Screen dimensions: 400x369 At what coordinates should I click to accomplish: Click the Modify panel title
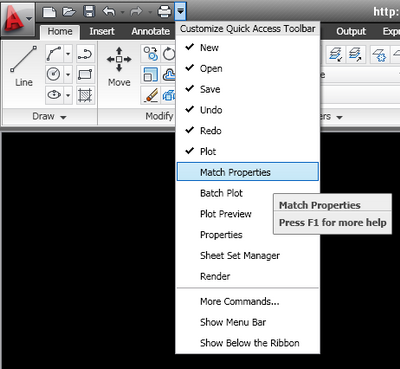tap(159, 116)
